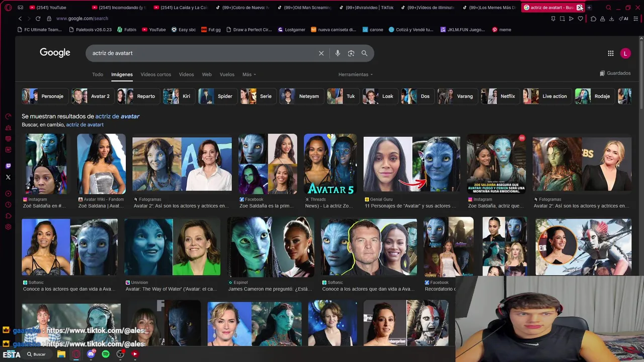This screenshot has height=362, width=644.
Task: Open the browser downloads icon
Action: (611, 19)
